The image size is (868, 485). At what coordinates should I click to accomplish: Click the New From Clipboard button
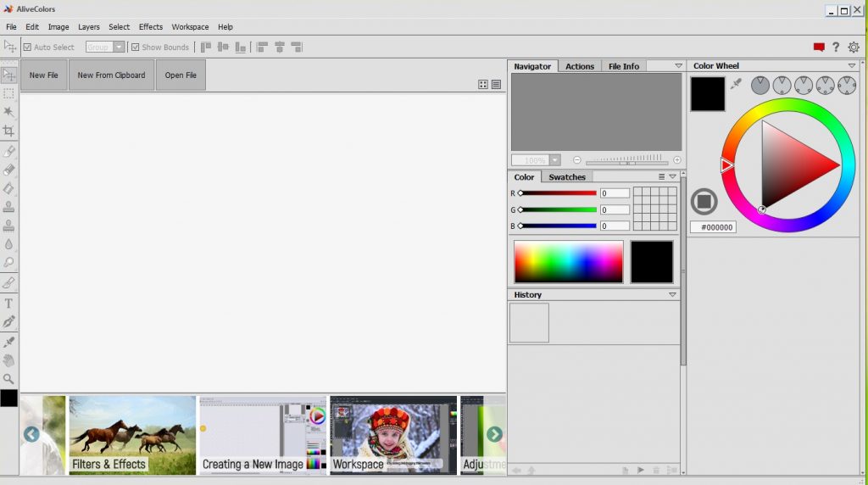[x=111, y=75]
